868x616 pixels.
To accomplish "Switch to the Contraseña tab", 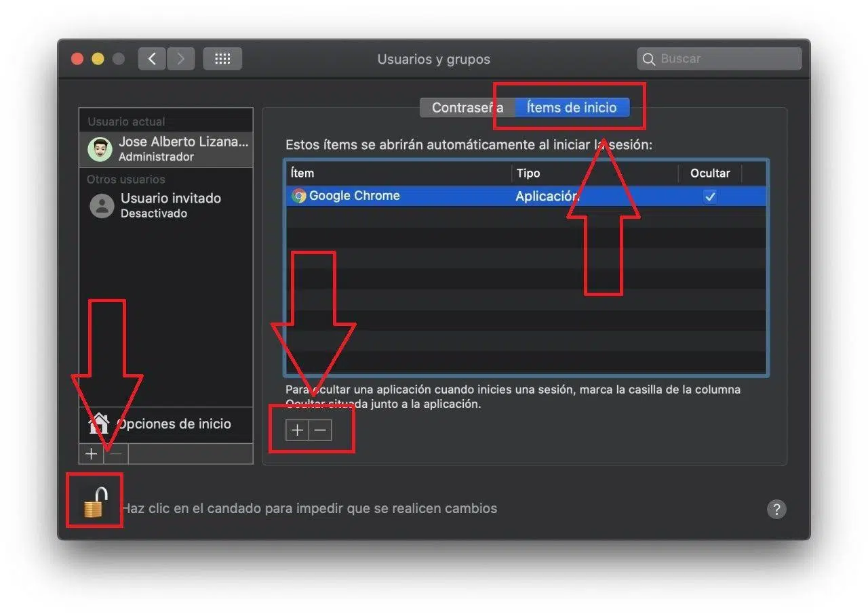I will (x=467, y=108).
